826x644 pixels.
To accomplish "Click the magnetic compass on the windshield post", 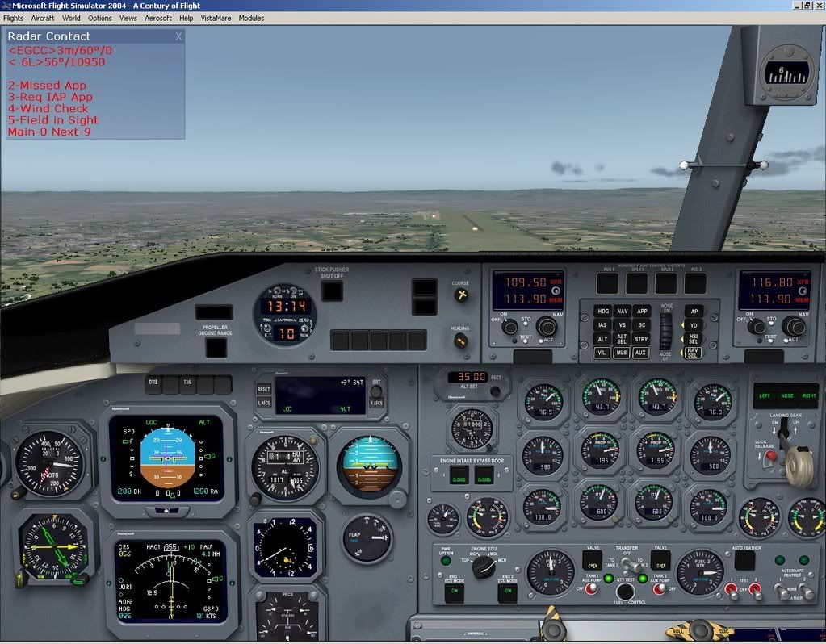I will click(x=786, y=73).
